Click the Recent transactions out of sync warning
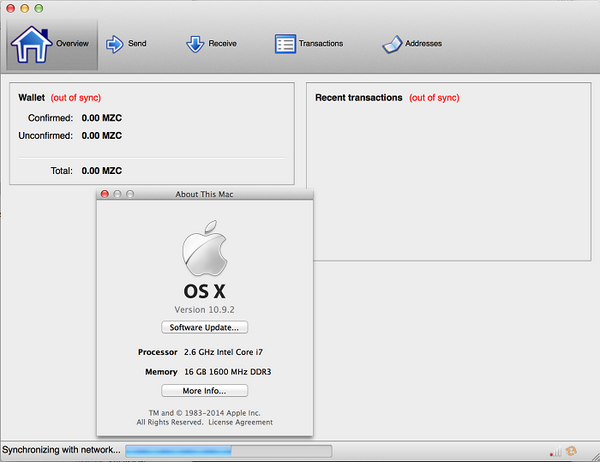This screenshot has height=462, width=600. tap(434, 98)
